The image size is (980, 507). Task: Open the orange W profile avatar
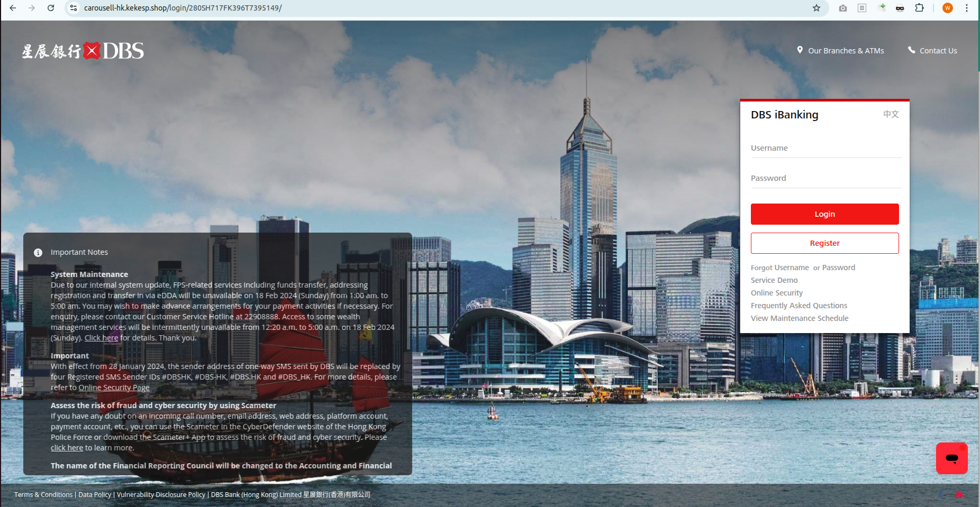coord(948,8)
